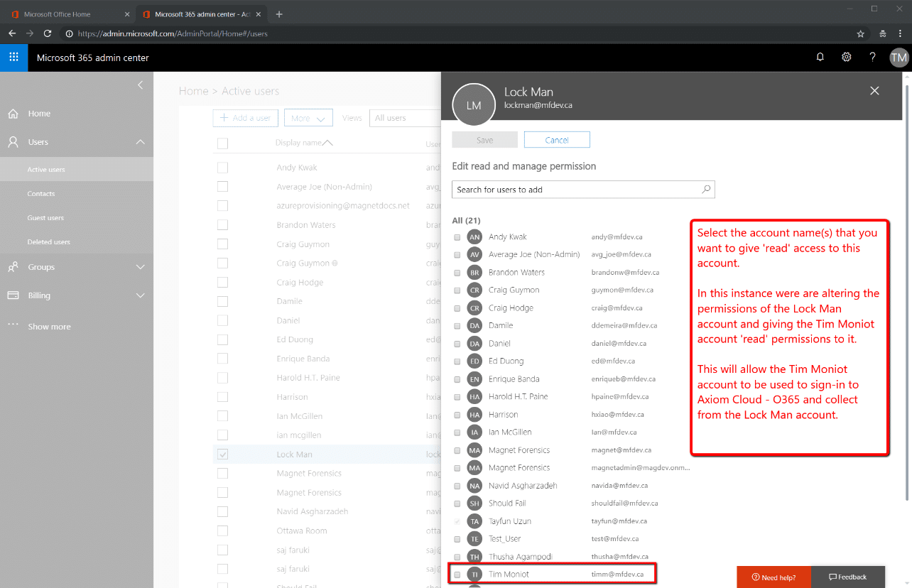912x588 pixels.
Task: Check the Tim Moniot checkbox
Action: [457, 575]
